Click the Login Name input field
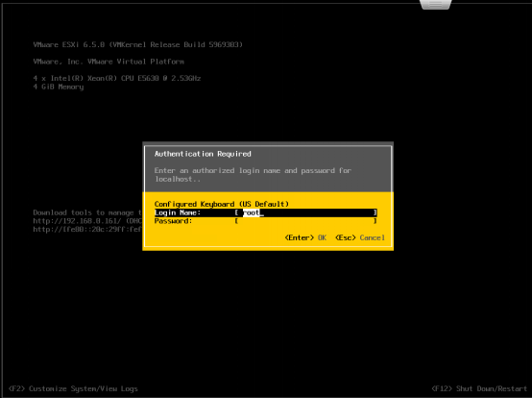Viewport: 532px width, 398px height. point(306,212)
